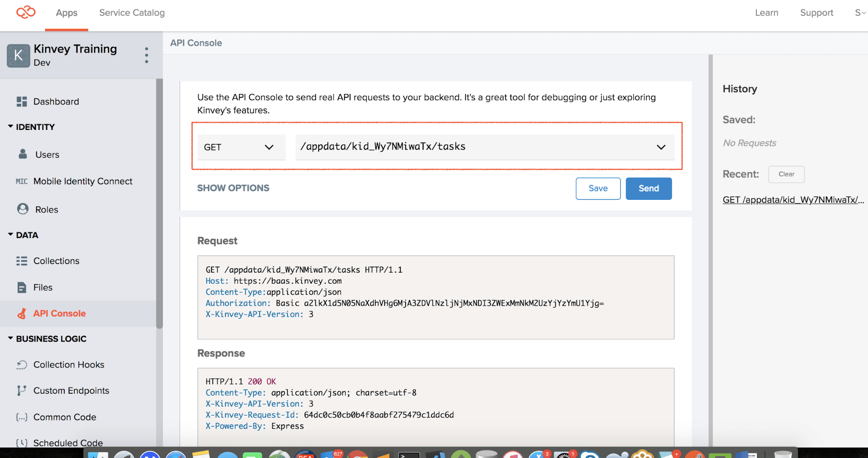Open the Dashboard icon in sidebar

click(22, 102)
